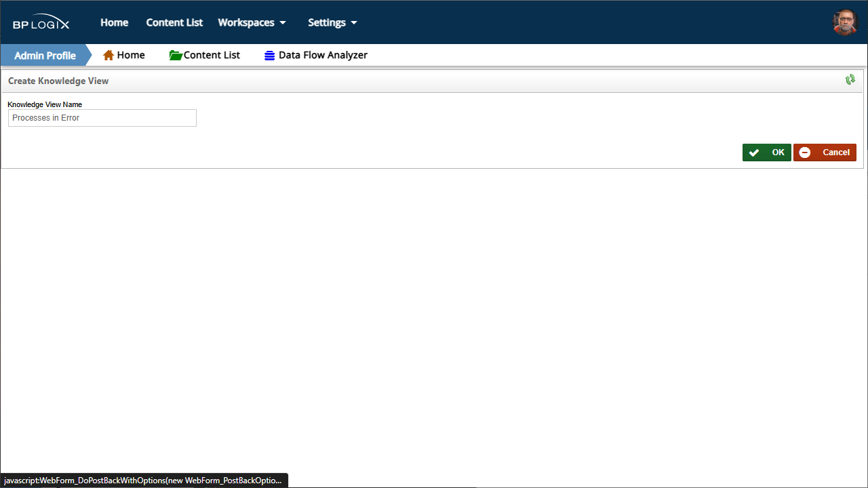This screenshot has height=488, width=868.
Task: Open the Data Flow Analyzer link
Action: coord(316,56)
